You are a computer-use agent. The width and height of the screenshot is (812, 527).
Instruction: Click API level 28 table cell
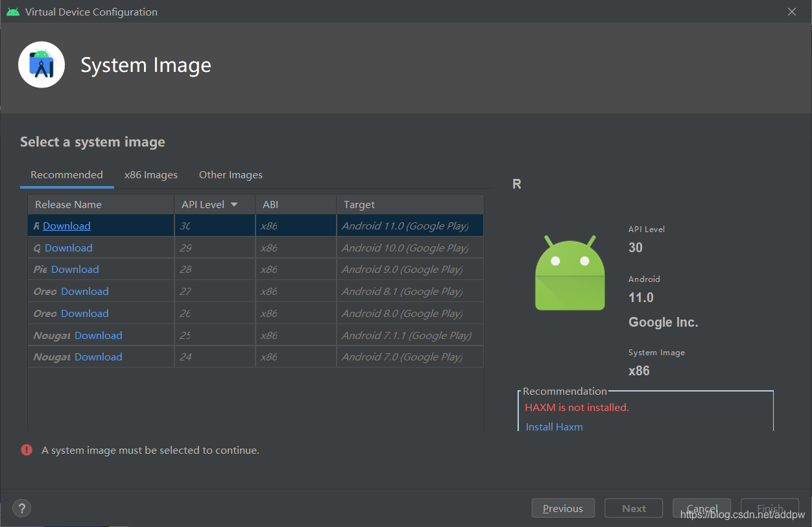(215, 269)
